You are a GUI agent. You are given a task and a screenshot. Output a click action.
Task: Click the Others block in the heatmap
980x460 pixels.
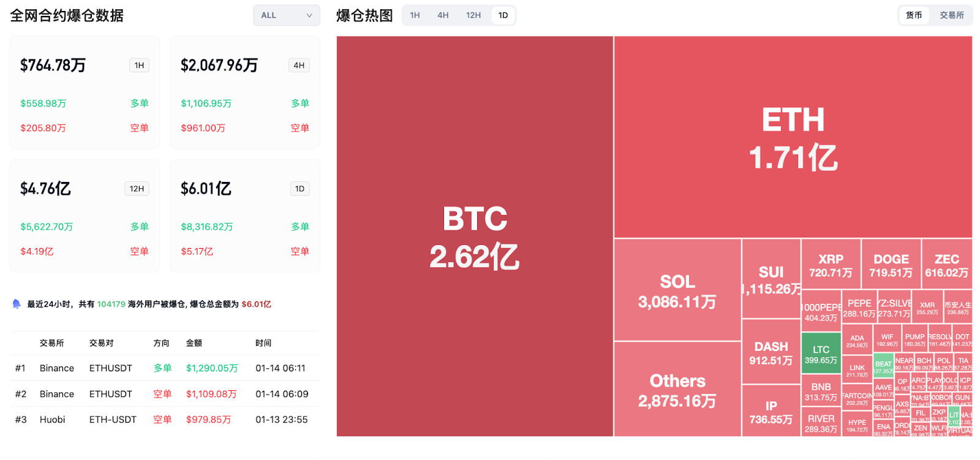[x=676, y=390]
